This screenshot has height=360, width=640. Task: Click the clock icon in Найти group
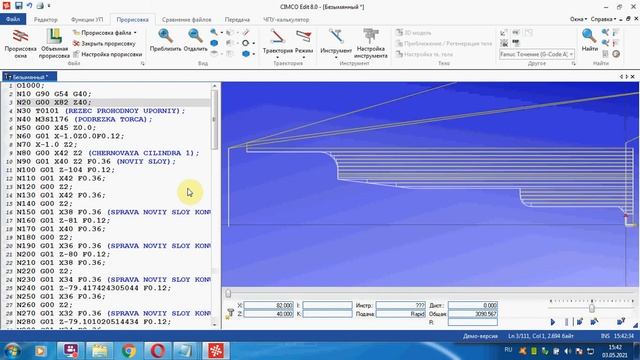click(616, 53)
